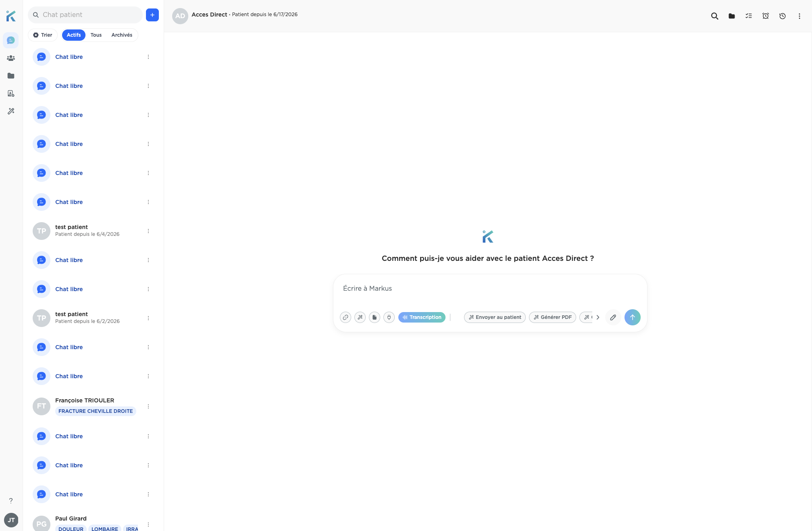Open options menu for Françoise TRIOULER

148,406
